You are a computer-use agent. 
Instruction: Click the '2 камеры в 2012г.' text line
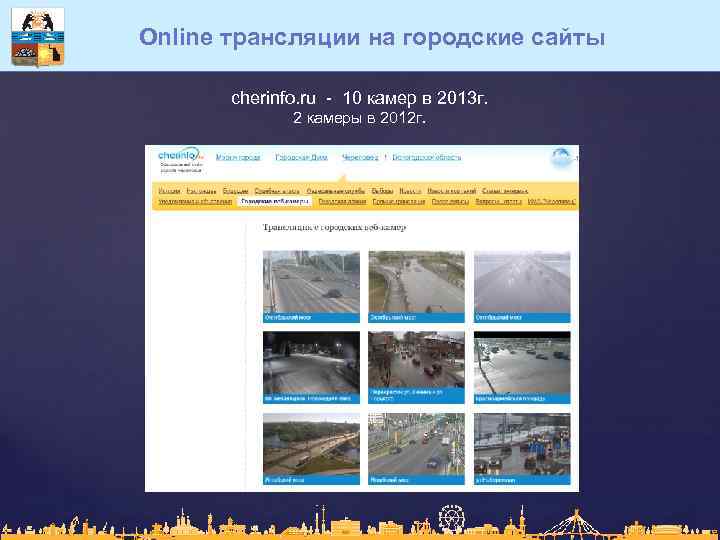coord(360,118)
